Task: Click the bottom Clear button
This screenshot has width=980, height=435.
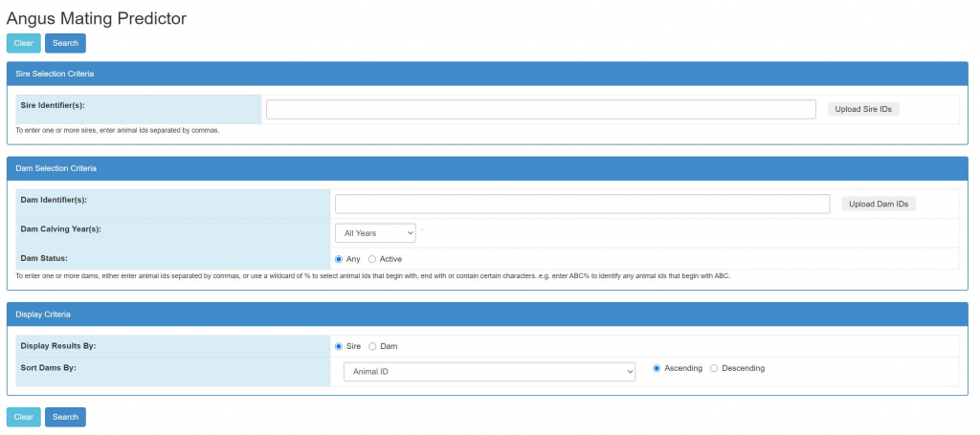Action: (x=23, y=417)
